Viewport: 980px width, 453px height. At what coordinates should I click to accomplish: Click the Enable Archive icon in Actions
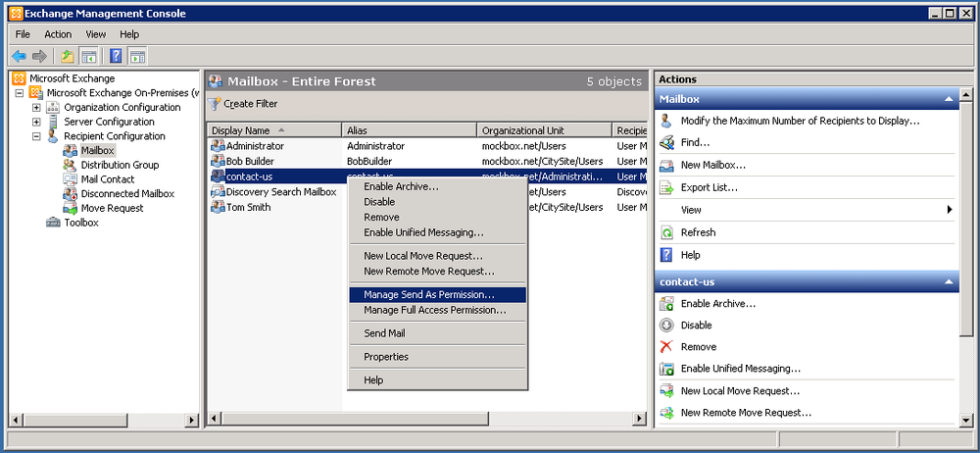[x=666, y=303]
